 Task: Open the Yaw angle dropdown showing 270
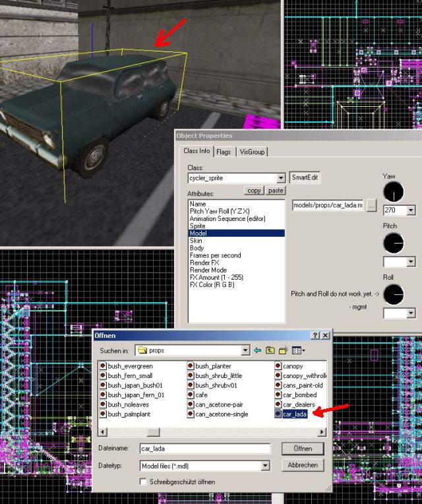(x=411, y=210)
